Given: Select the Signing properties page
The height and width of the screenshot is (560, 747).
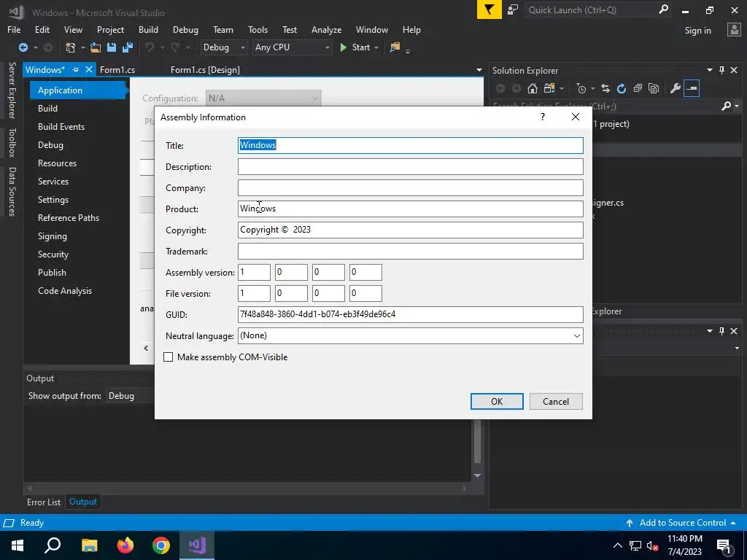Looking at the screenshot, I should (x=53, y=236).
